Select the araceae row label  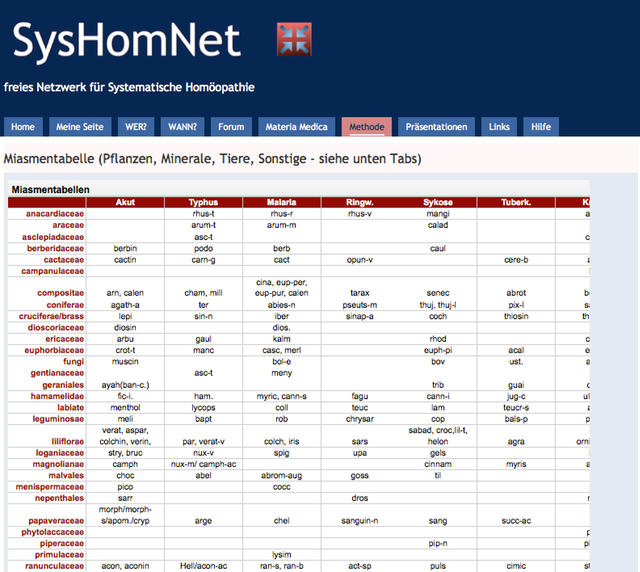click(x=68, y=225)
